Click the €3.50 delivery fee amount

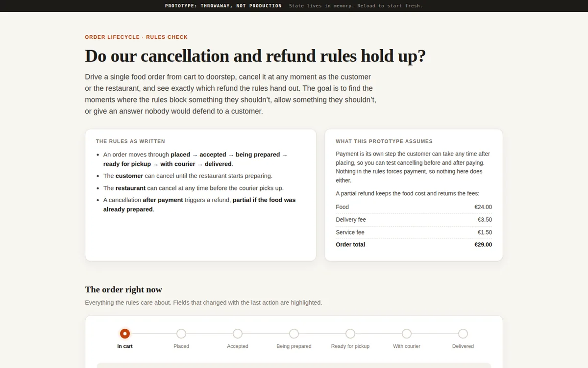tap(485, 220)
